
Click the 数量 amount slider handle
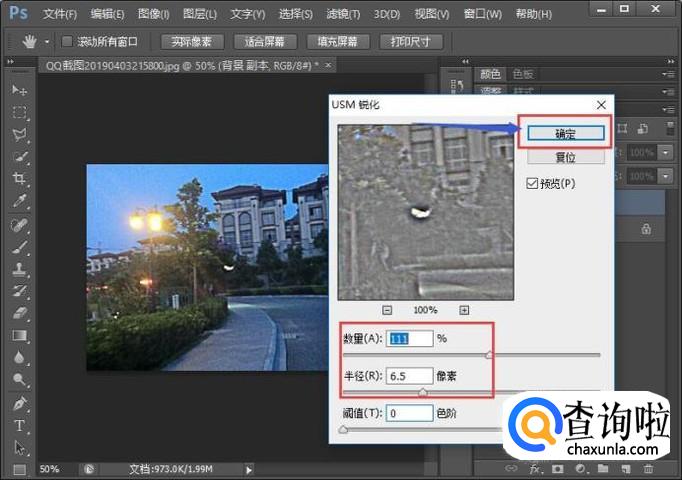pyautogui.click(x=489, y=354)
